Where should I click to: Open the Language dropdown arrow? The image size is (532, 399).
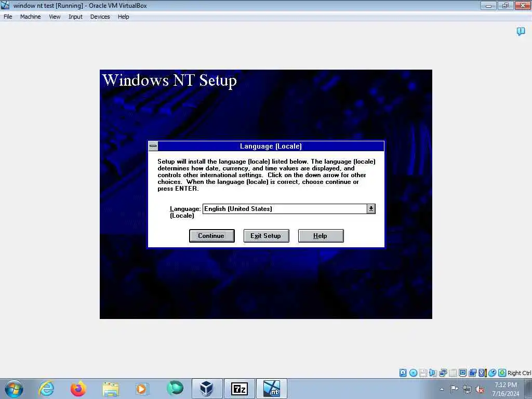(371, 209)
